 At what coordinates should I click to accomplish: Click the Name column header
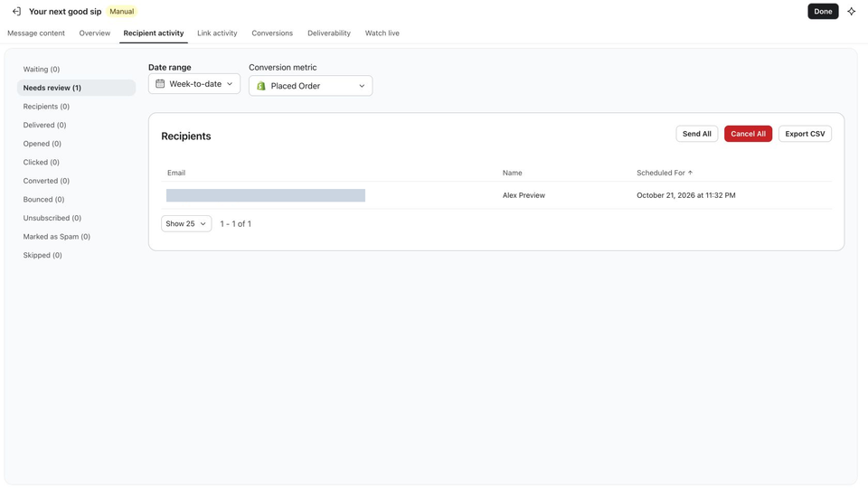(x=512, y=173)
